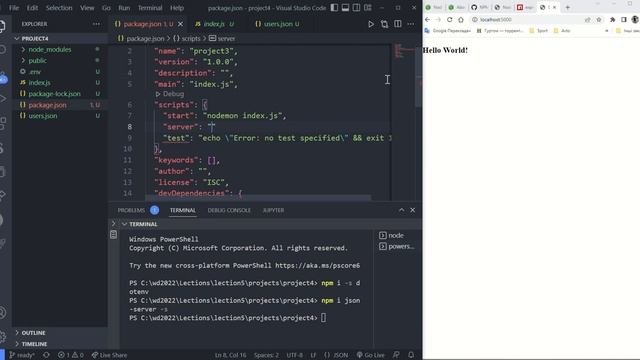This screenshot has height=360, width=640.
Task: Open Explorer views ellipsis menu
Action: (96, 24)
